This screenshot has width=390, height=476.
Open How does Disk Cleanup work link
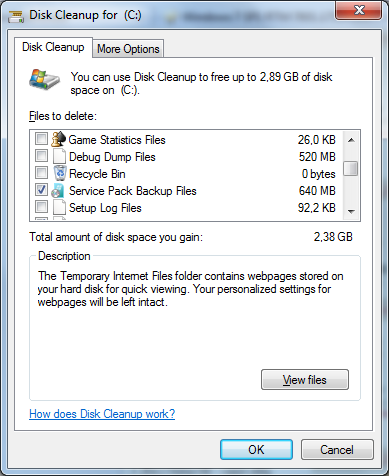[102, 414]
